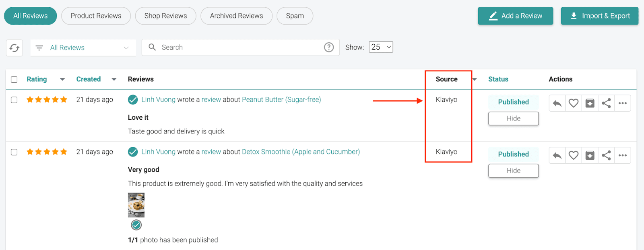The height and width of the screenshot is (250, 644).
Task: Share the Detox Smoothie review
Action: pyautogui.click(x=606, y=156)
